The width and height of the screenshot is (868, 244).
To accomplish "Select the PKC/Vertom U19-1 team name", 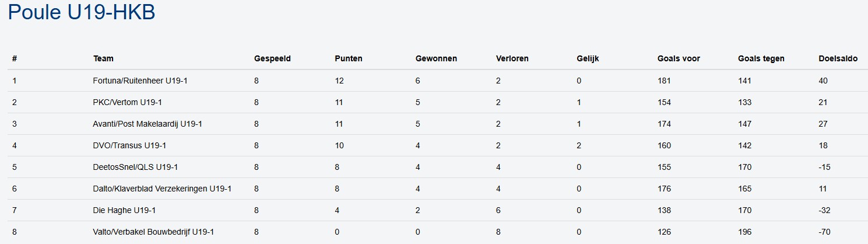I will 127,102.
